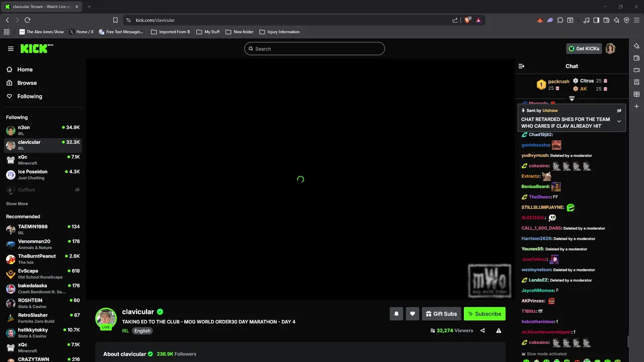
Task: Go back in browser history
Action: (7, 20)
